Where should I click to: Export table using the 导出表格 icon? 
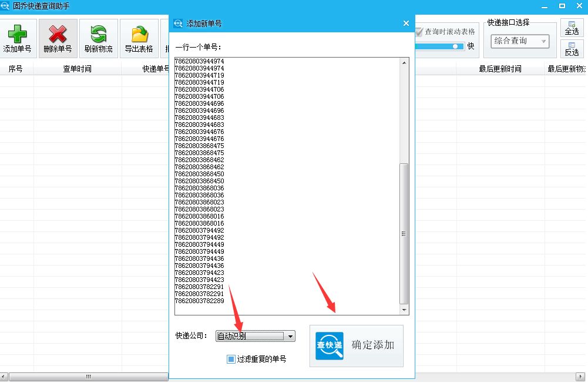tap(138, 38)
